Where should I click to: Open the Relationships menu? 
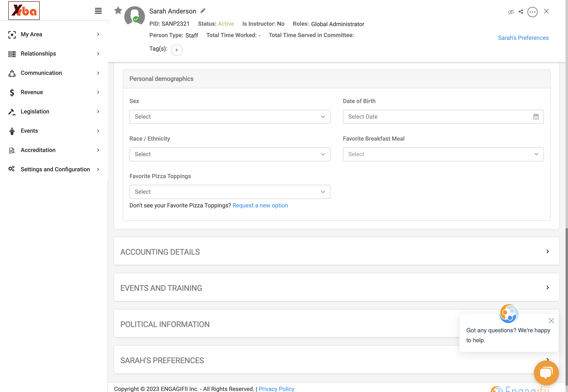[x=54, y=54]
